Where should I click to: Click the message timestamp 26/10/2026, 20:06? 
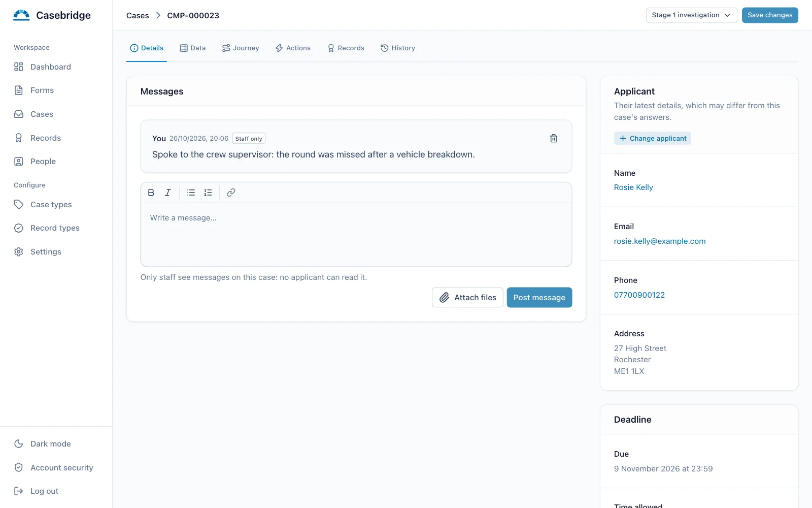tap(199, 139)
